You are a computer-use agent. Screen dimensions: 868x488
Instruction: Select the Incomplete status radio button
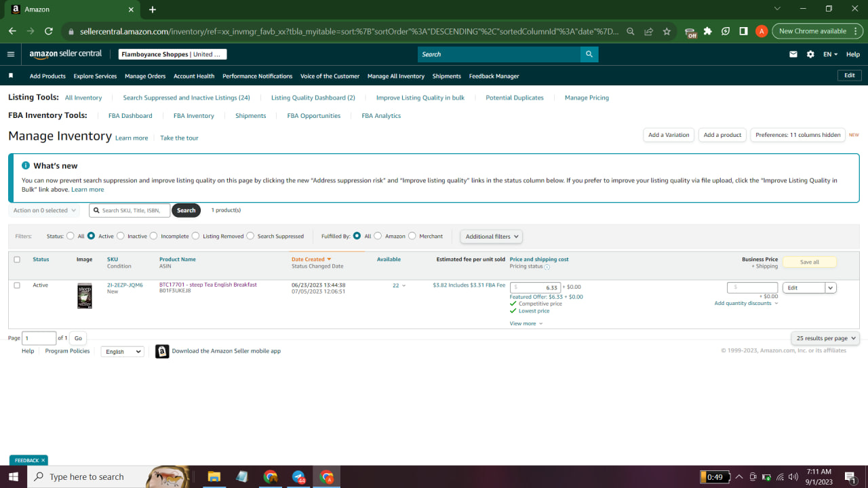[154, 237]
